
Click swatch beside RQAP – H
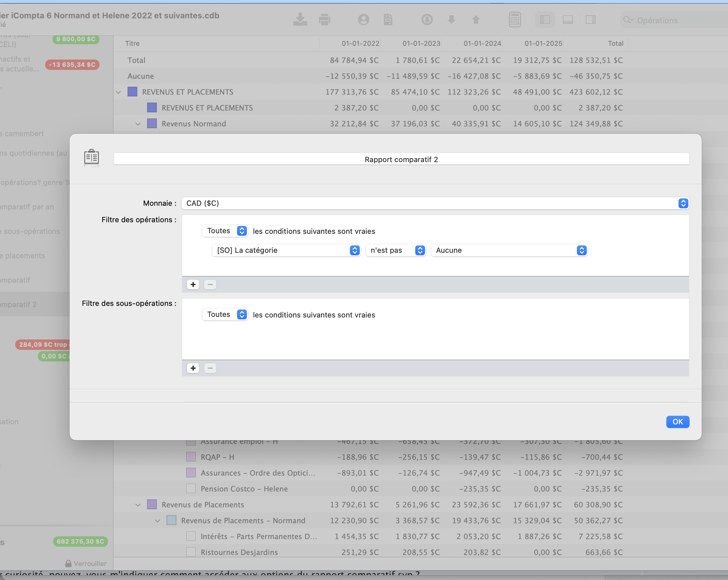click(191, 457)
